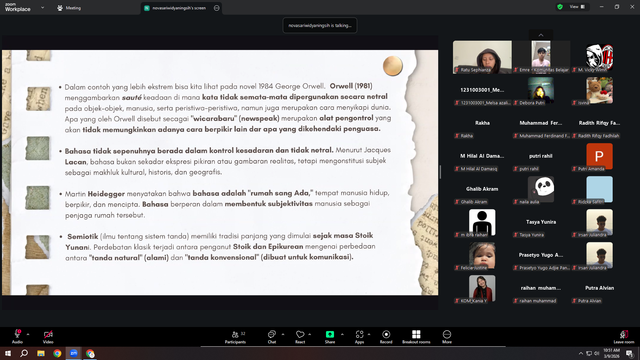Click the Prasetyo Yugo A... participant tile
Viewport: 640px width, 360px height.
click(x=541, y=255)
